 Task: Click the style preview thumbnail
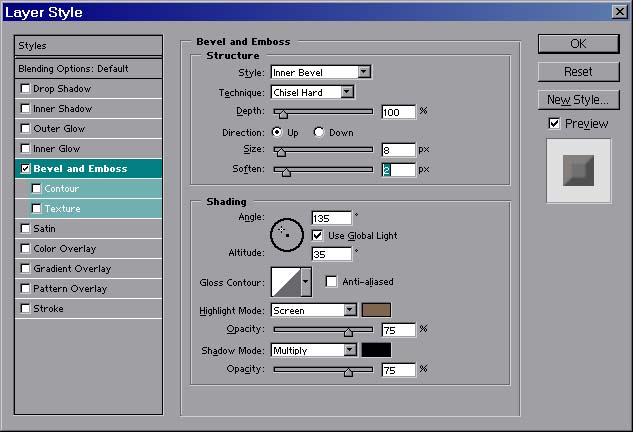(579, 170)
